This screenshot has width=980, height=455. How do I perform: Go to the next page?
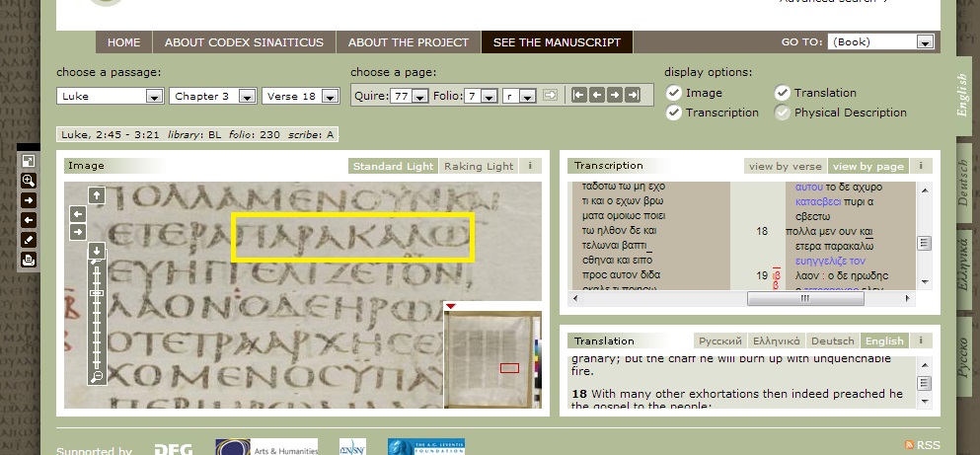[615, 95]
